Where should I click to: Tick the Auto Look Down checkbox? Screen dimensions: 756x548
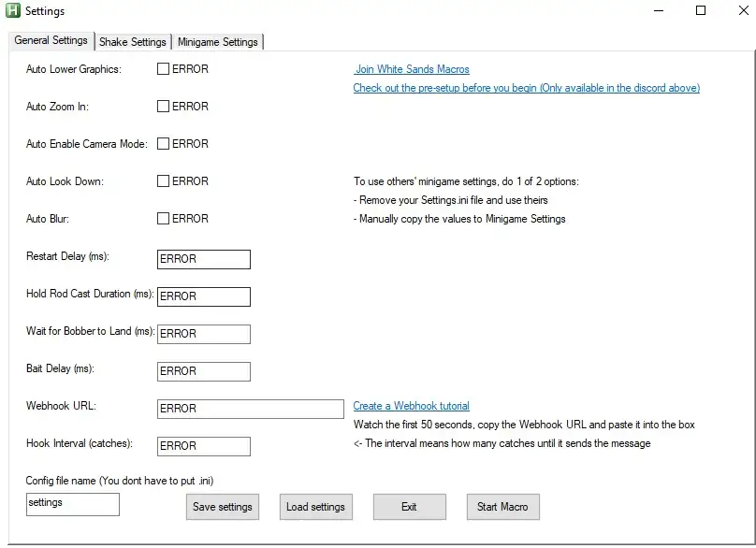163,181
